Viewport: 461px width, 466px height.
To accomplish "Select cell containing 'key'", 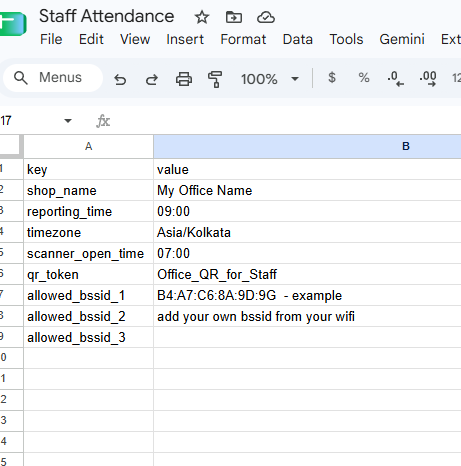I will [x=89, y=169].
